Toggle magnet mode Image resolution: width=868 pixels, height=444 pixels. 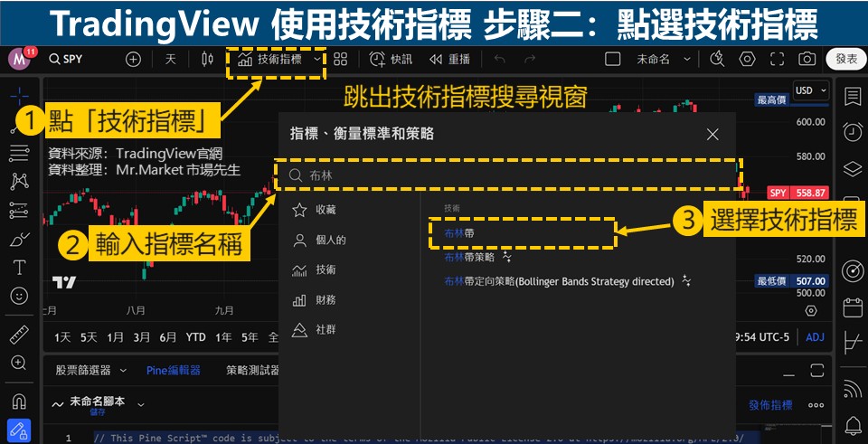[19, 401]
